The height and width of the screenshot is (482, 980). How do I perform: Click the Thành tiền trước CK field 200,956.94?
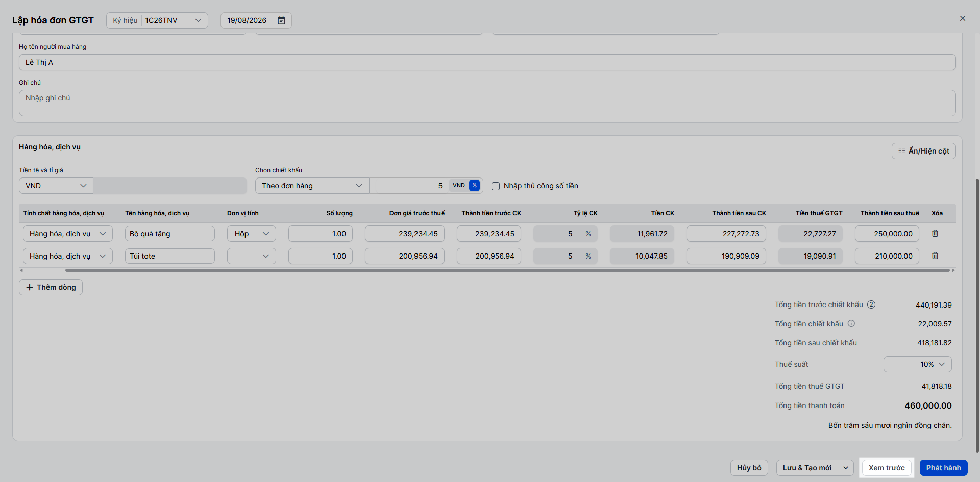tap(489, 256)
